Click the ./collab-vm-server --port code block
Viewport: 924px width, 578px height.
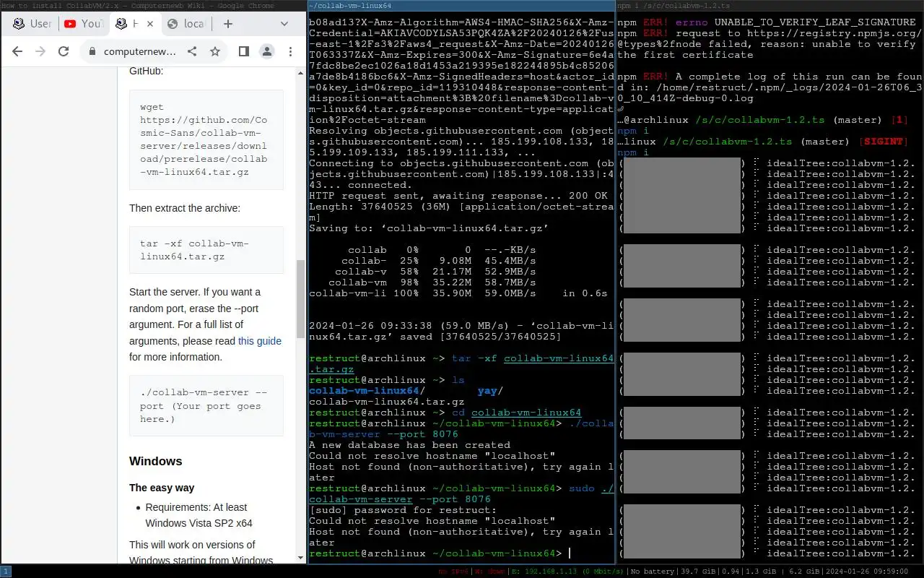click(x=206, y=405)
